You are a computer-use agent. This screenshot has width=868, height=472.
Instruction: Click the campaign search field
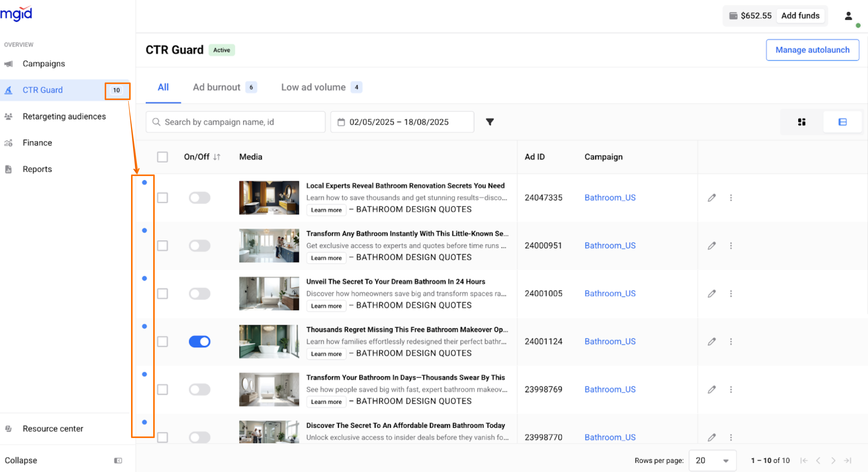pyautogui.click(x=235, y=122)
